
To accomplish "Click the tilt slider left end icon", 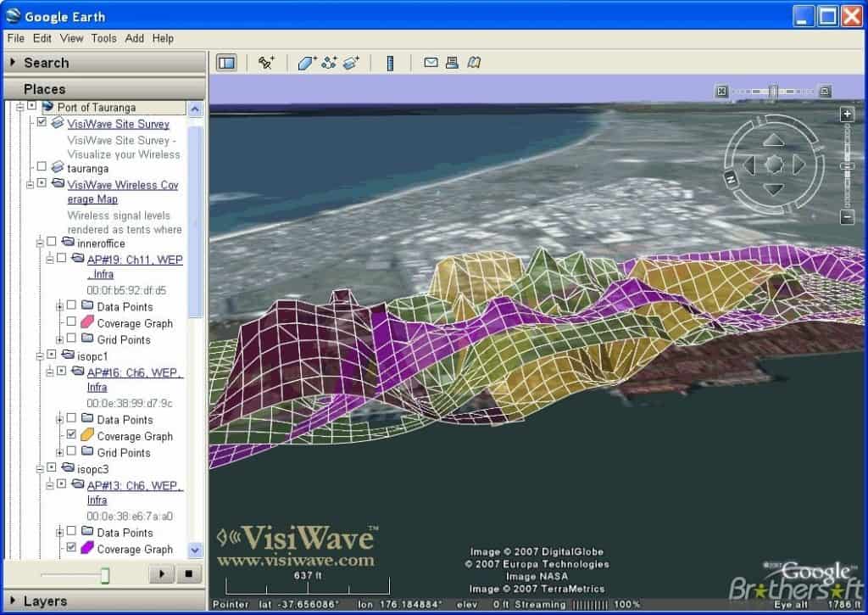I will point(721,92).
